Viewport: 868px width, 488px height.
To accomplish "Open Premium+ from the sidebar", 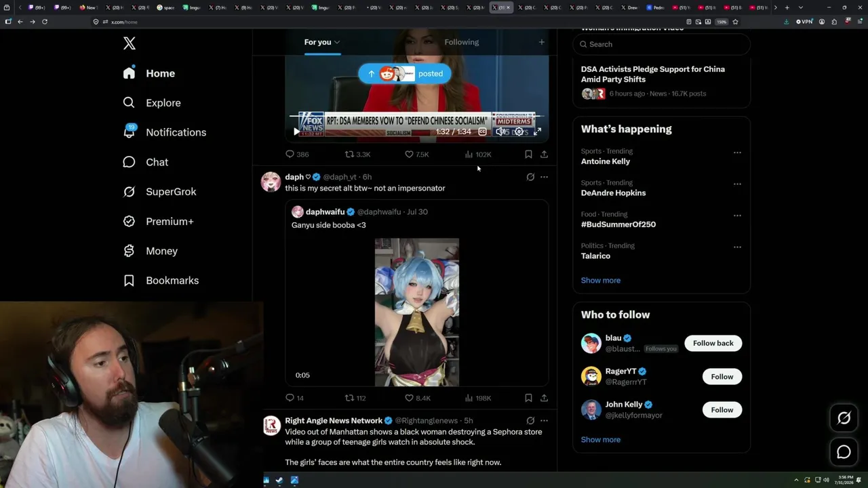I will click(158, 222).
